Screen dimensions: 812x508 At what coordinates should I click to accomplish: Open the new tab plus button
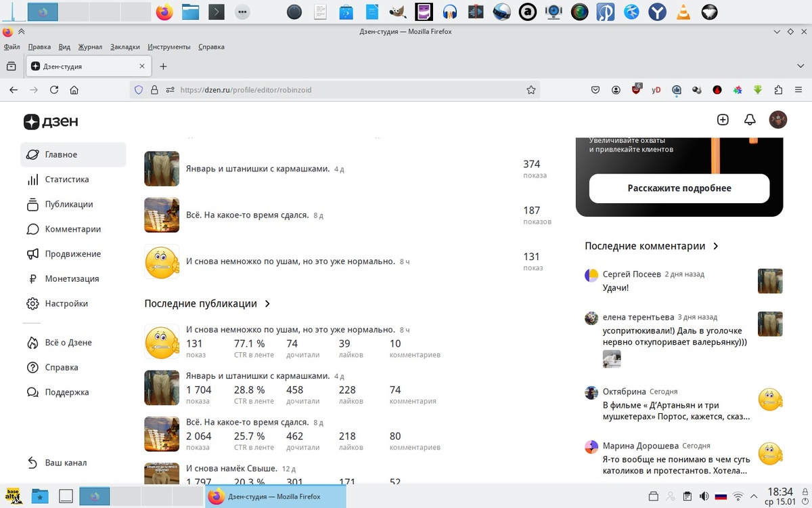pos(163,66)
